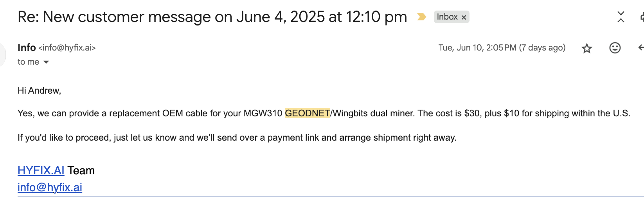This screenshot has width=644, height=199.
Task: Open the Inbox label
Action: [x=447, y=17]
